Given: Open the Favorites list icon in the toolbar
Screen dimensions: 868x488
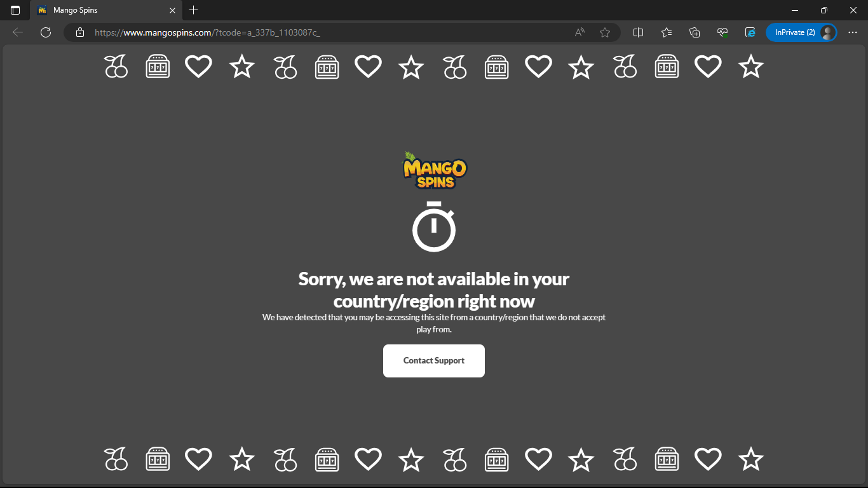Looking at the screenshot, I should click(x=667, y=32).
